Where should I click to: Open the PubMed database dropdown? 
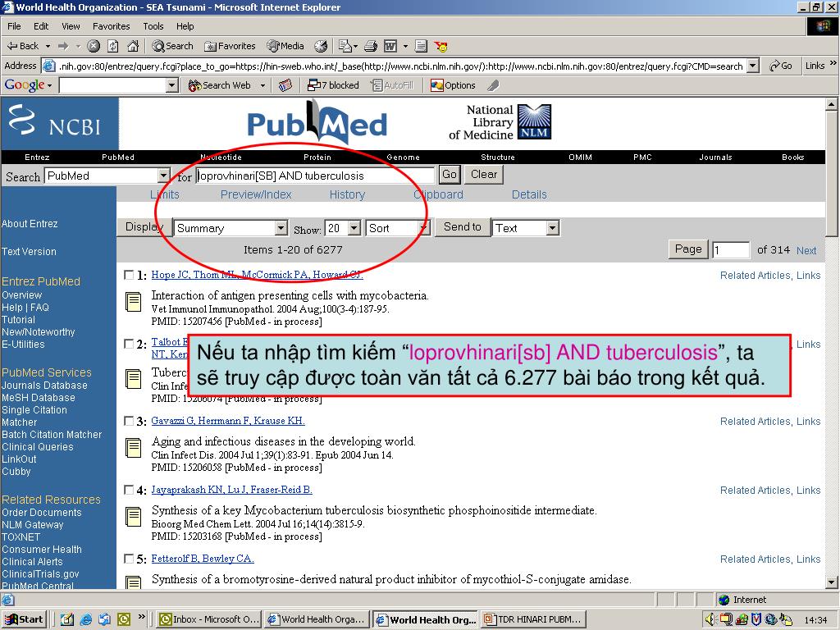click(163, 176)
